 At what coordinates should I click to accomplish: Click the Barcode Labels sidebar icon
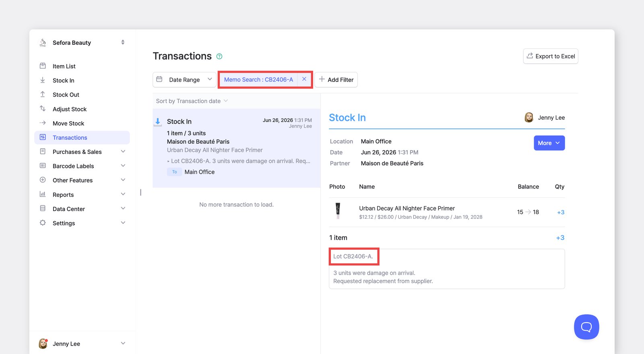43,166
